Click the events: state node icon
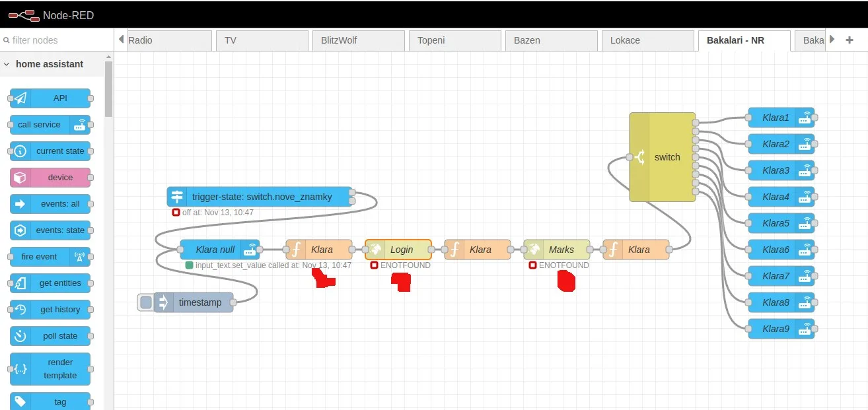 (20, 230)
